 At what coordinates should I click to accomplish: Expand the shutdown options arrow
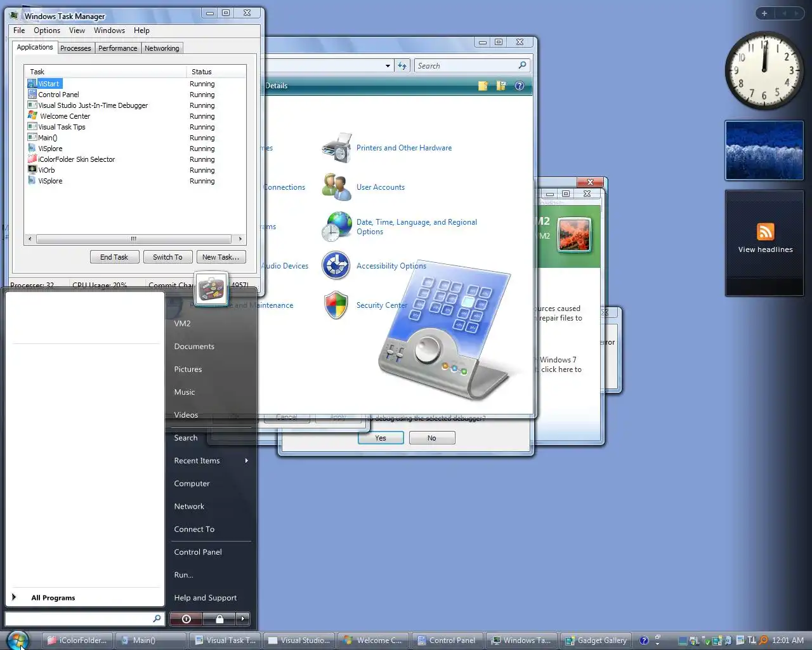tap(243, 618)
